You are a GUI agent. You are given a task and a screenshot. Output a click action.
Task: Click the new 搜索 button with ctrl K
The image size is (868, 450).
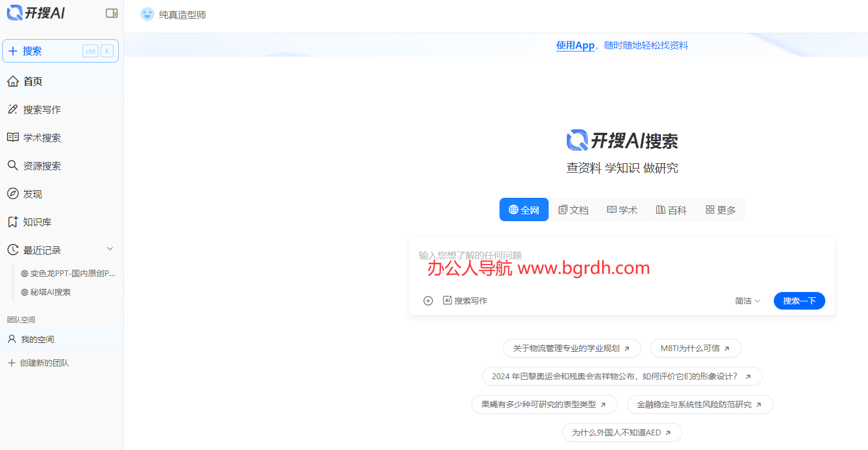61,51
